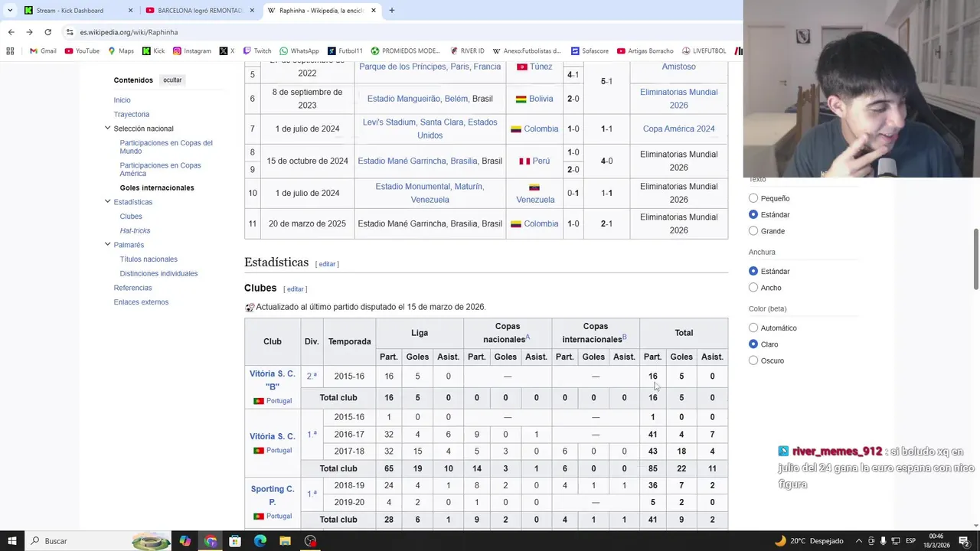Screen dimensions: 980x551
Task: Go to Goles internacionales in contents
Action: (157, 187)
